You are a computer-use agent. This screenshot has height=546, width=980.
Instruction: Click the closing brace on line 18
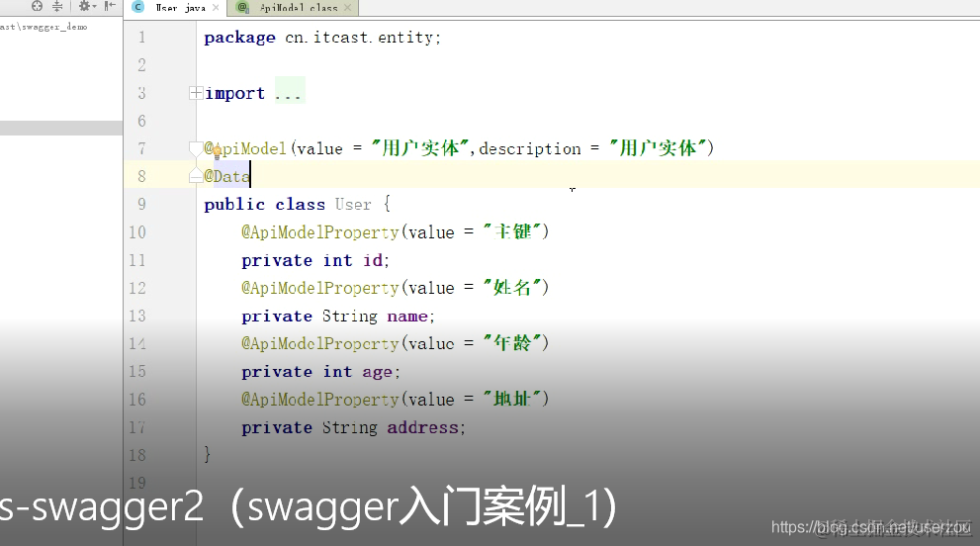[207, 455]
